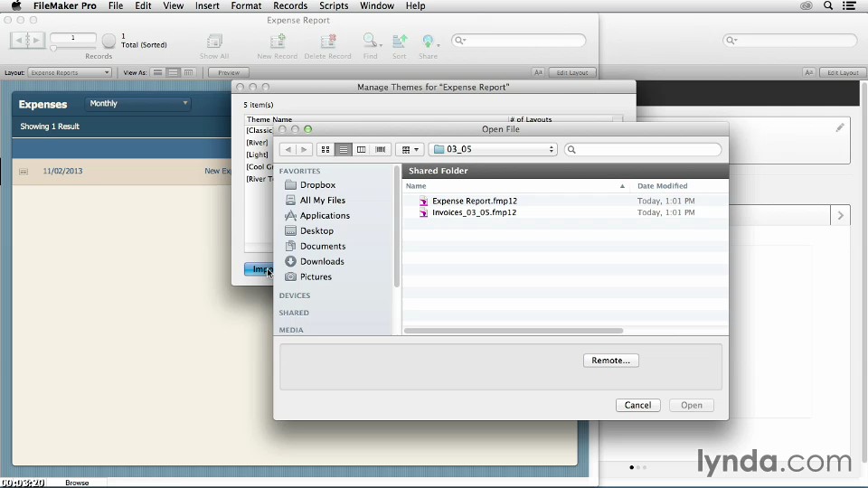Open the arrange items dropdown
868x488 pixels.
pos(410,149)
